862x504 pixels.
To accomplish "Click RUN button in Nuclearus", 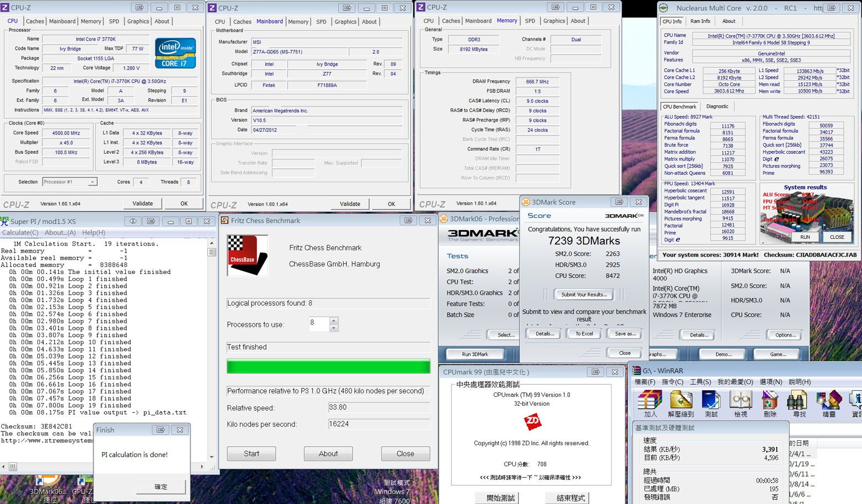I will pos(805,237).
